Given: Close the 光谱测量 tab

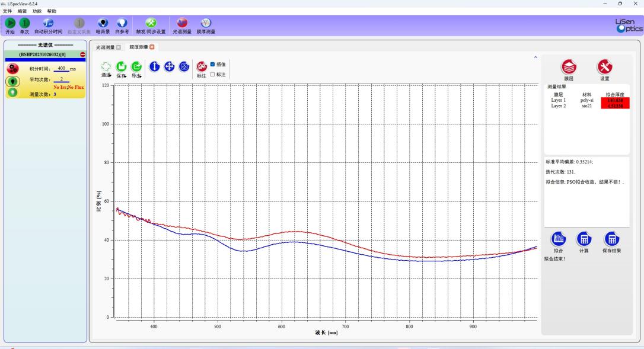Looking at the screenshot, I should 119,47.
